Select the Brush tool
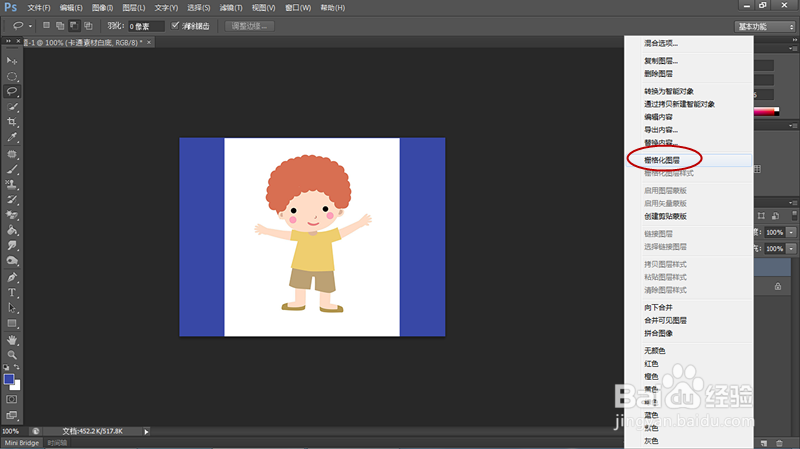The width and height of the screenshot is (800, 449). 12,169
